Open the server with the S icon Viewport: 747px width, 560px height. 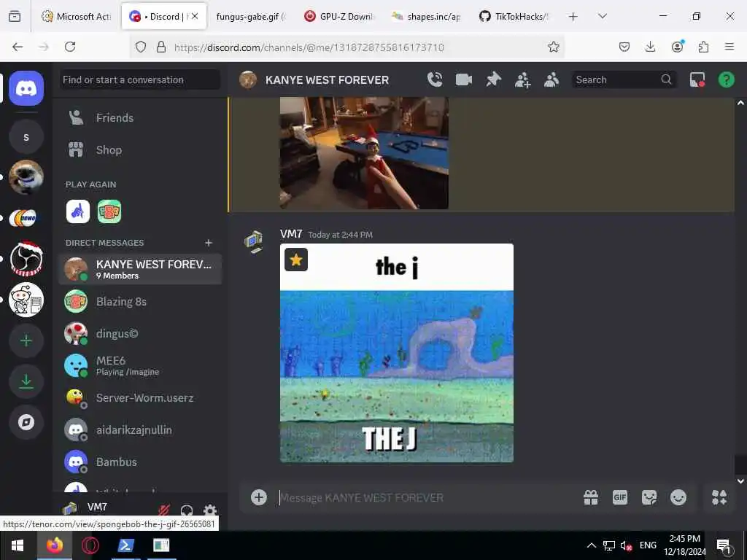pyautogui.click(x=26, y=137)
